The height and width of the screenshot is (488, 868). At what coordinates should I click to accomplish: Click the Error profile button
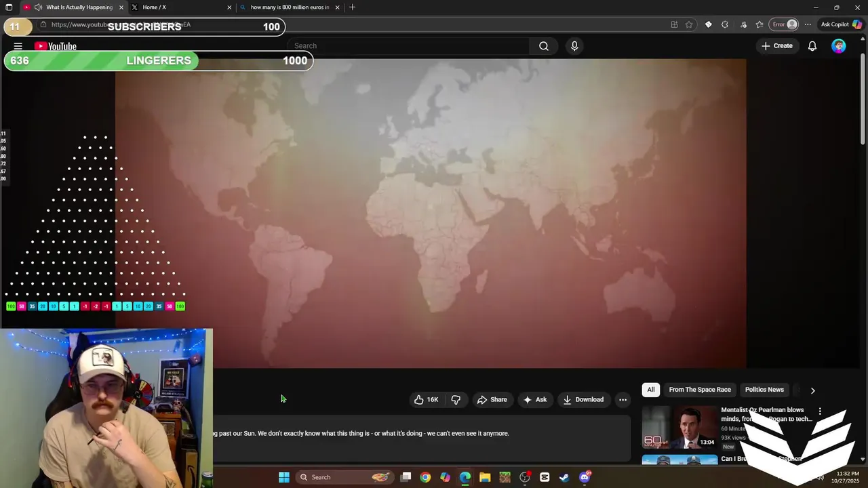click(x=785, y=24)
